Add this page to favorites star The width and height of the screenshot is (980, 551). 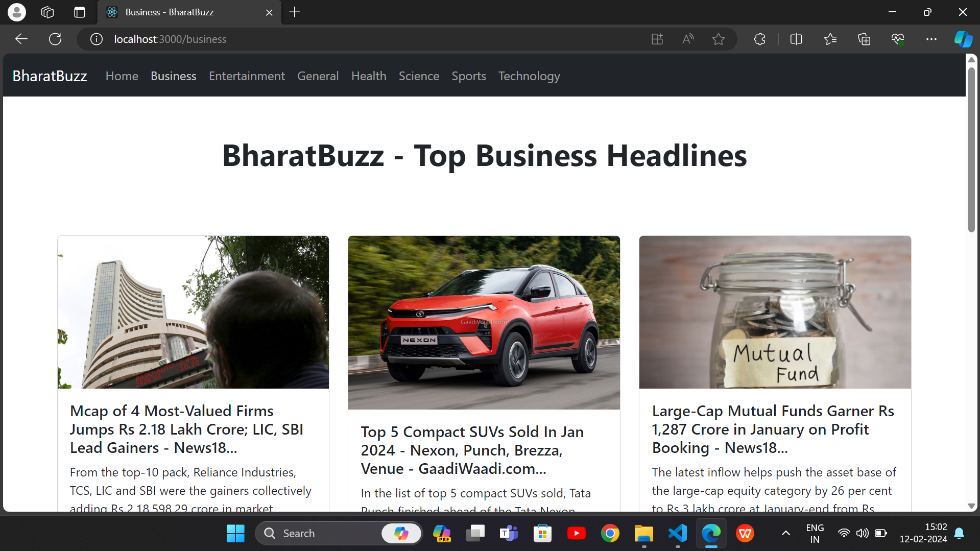click(719, 39)
